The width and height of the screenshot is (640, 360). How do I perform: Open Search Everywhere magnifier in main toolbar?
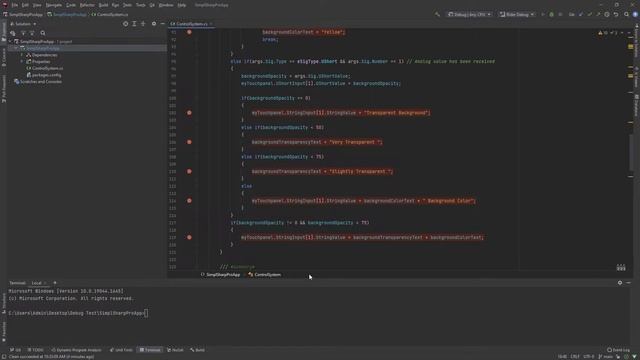(627, 14)
